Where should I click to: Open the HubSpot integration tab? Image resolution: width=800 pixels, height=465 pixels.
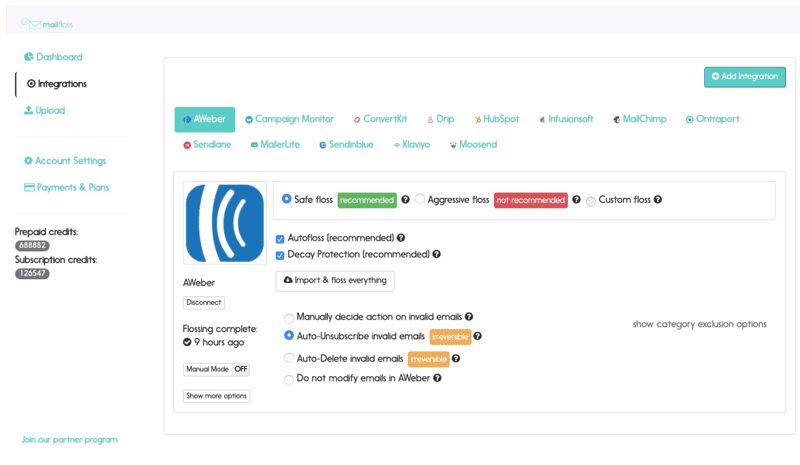496,119
